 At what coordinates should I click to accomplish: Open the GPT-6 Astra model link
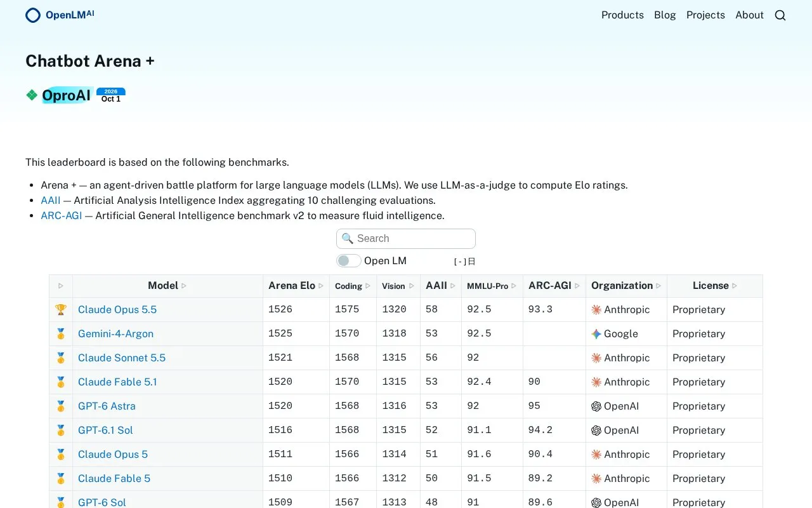107,406
